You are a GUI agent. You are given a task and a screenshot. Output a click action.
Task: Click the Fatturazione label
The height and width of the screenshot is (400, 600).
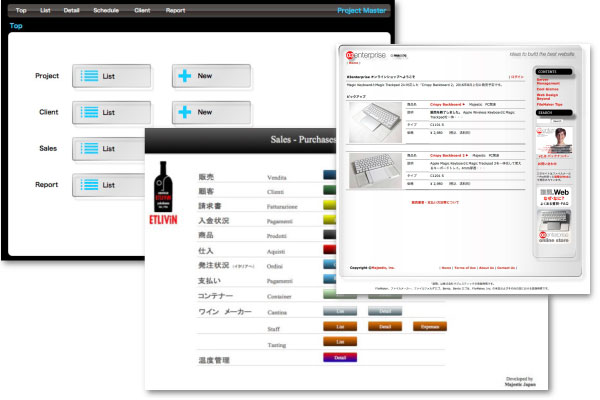(x=282, y=207)
